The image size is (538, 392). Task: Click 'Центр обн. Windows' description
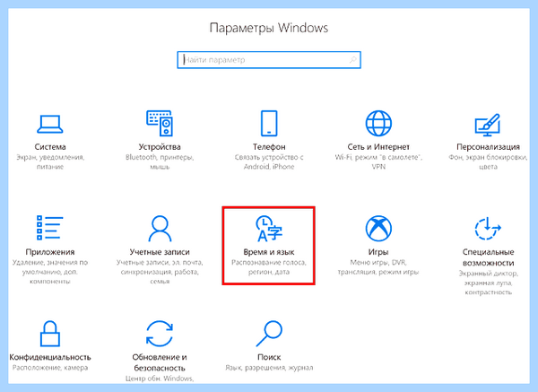[x=160, y=379]
